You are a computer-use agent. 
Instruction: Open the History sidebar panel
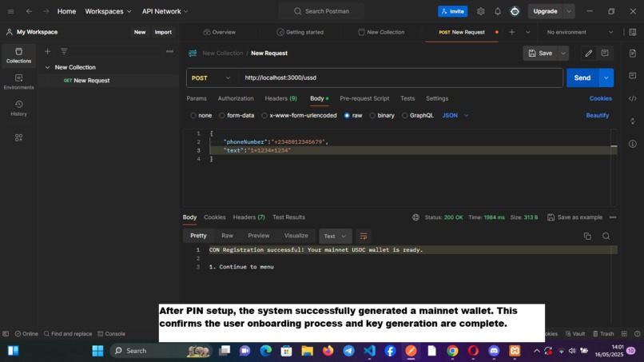[x=18, y=108]
